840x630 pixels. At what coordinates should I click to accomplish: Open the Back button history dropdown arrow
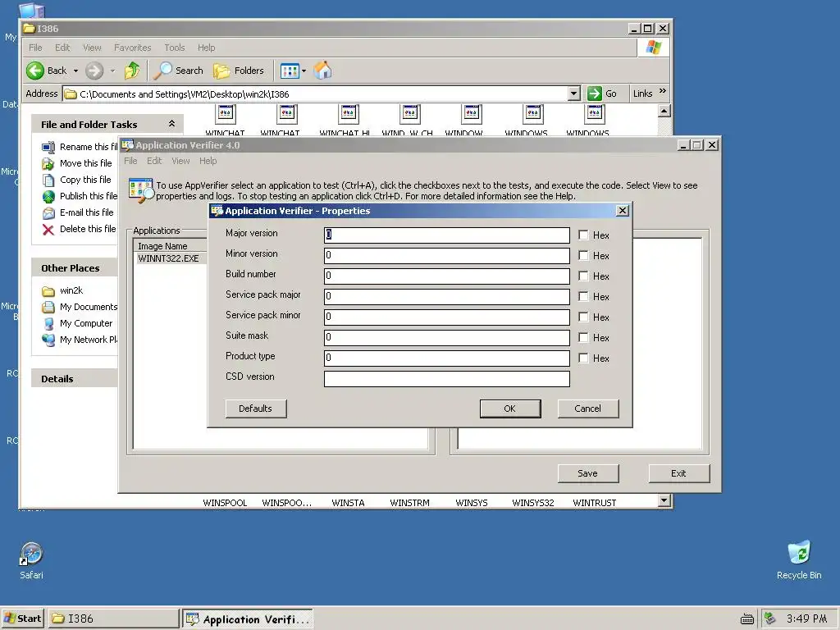[75, 71]
